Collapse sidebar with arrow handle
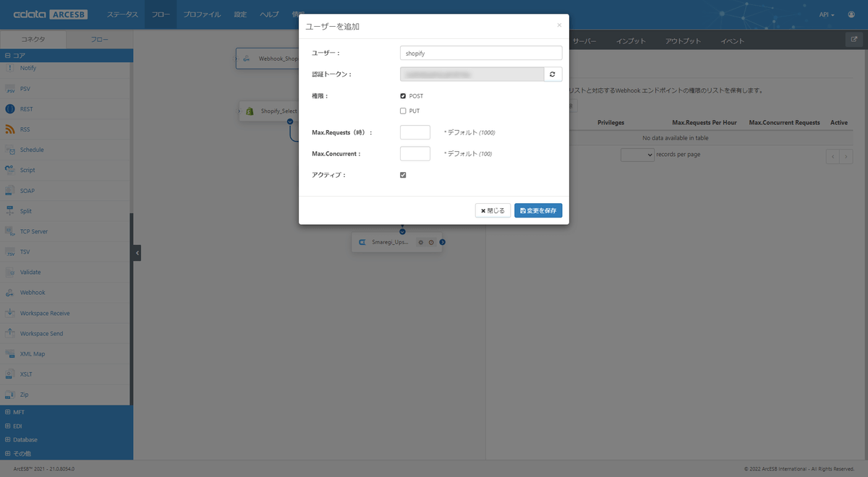The image size is (868, 477). coord(137,253)
